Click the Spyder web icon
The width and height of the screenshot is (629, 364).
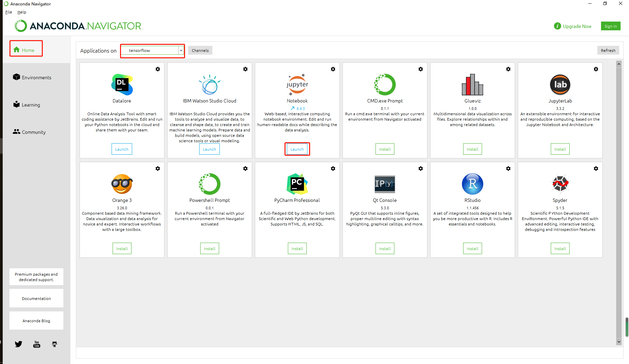coord(560,184)
